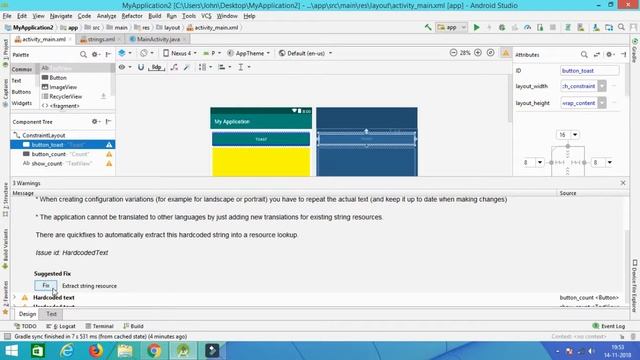Viewport: 640px width, 360px height.
Task: Open Nexus 4 device dropdown
Action: (180, 53)
